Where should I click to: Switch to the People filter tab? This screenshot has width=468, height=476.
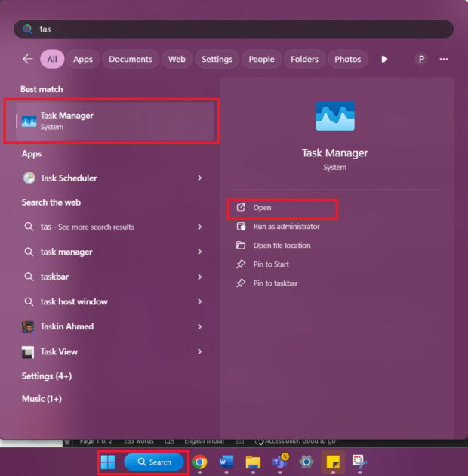point(261,59)
